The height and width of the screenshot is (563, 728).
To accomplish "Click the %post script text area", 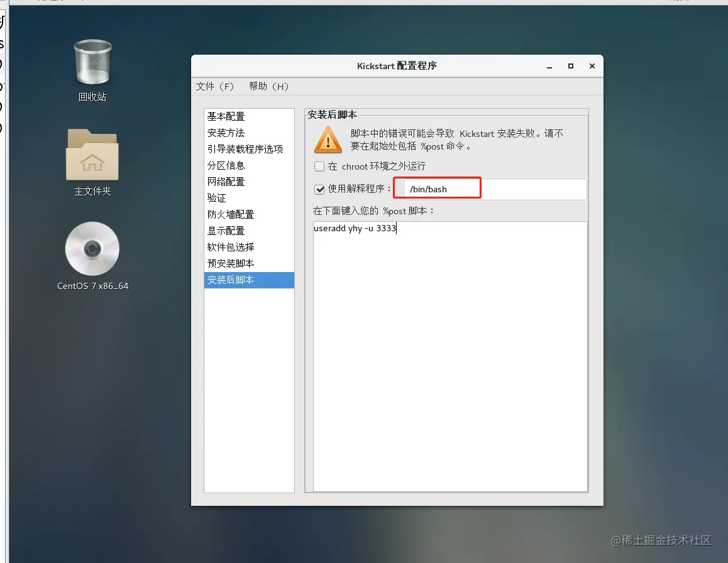I will point(450,356).
